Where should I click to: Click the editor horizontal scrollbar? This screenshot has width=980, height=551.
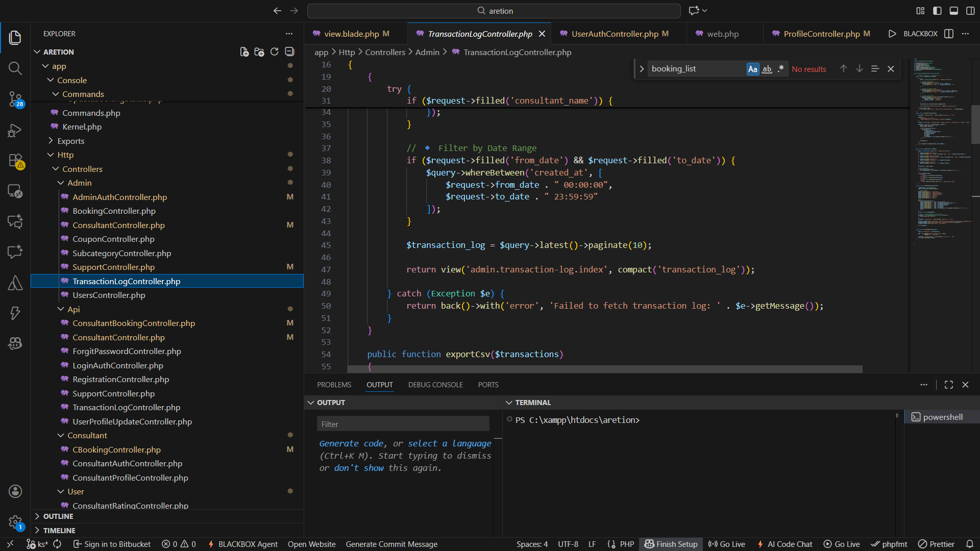pyautogui.click(x=605, y=369)
